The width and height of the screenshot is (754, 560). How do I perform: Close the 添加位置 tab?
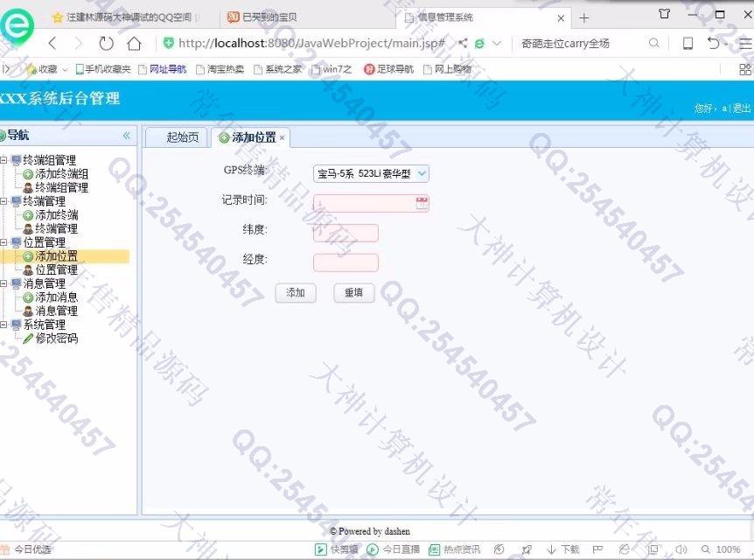(x=283, y=137)
